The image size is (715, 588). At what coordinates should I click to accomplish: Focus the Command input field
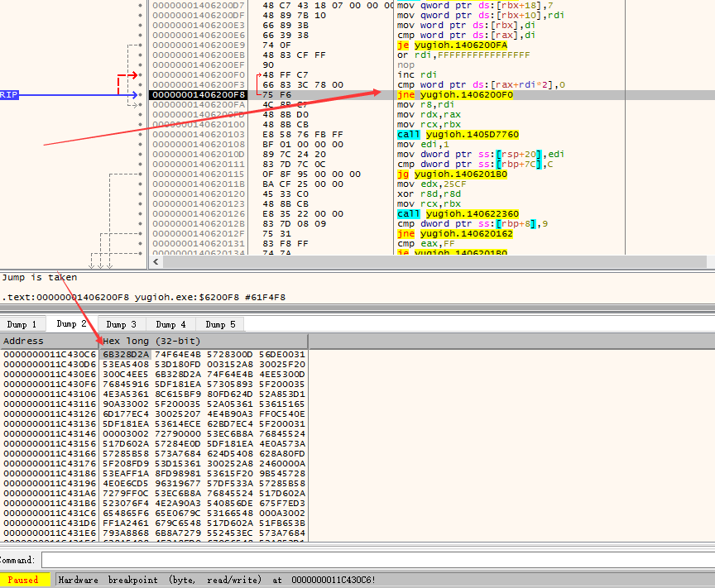[x=378, y=560]
